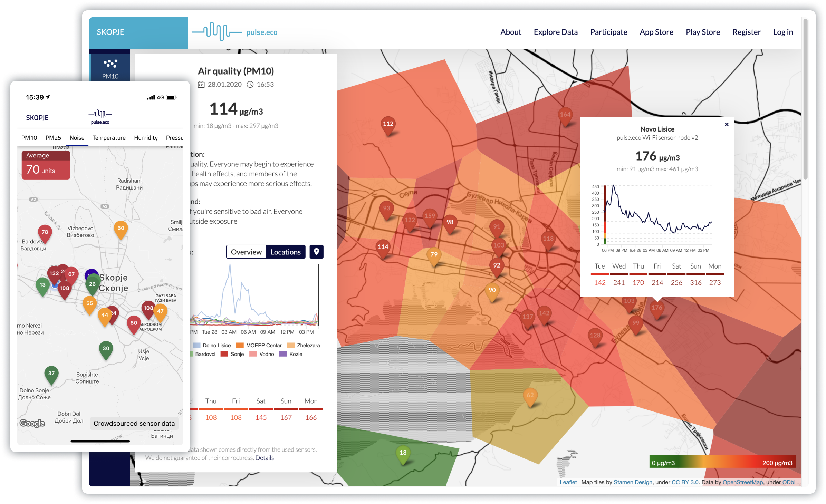826x504 pixels.
Task: Tap the 55 marker in mobile app
Action: click(89, 305)
